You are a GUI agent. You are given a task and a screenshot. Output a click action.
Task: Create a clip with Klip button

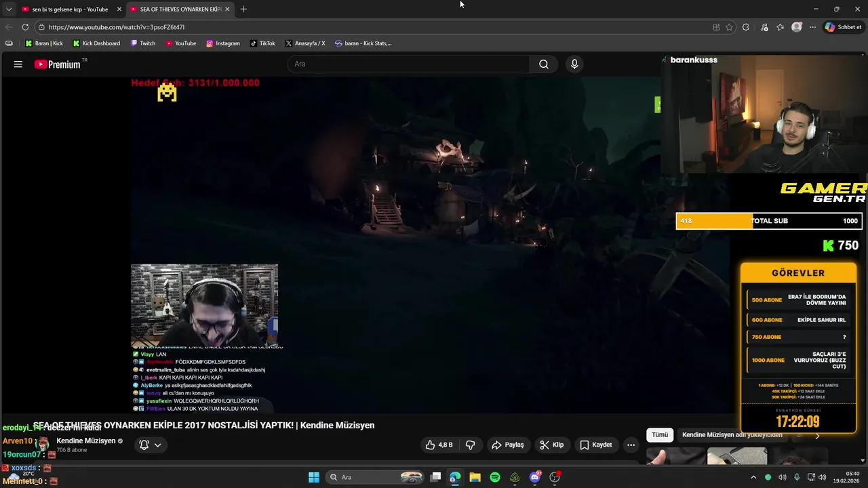tap(551, 445)
